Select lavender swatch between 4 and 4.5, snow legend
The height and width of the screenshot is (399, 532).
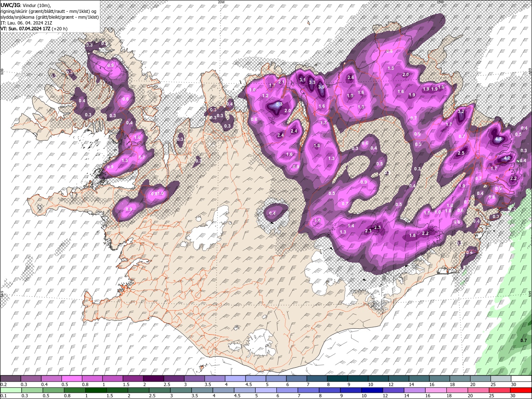coord(235,379)
